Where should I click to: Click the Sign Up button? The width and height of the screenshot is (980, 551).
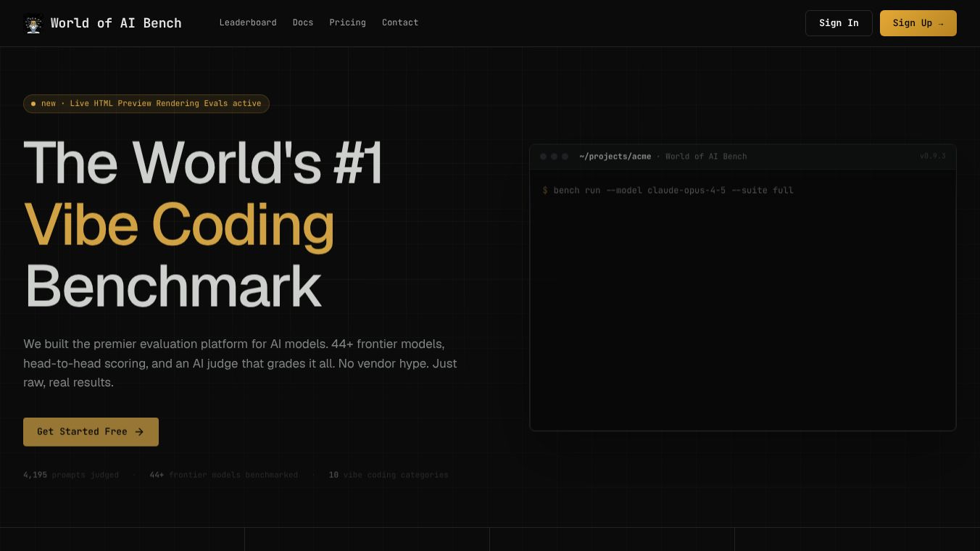[918, 23]
